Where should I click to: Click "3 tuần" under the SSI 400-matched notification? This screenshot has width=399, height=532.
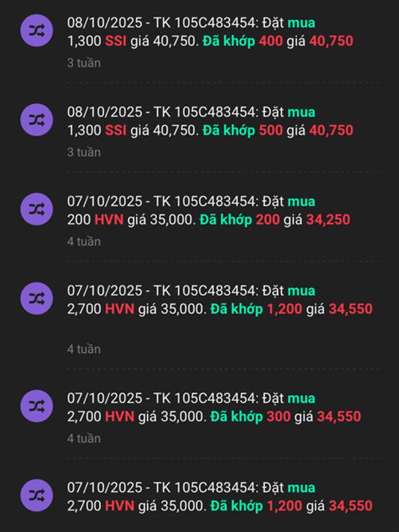click(84, 63)
